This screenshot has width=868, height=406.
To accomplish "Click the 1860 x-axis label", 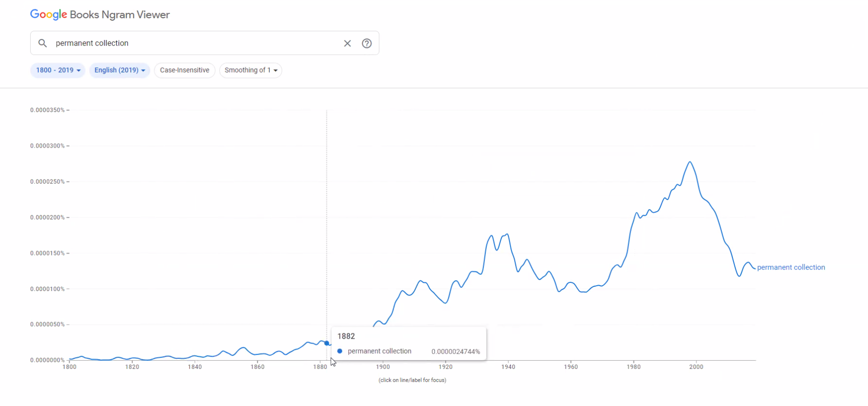I will click(x=258, y=367).
